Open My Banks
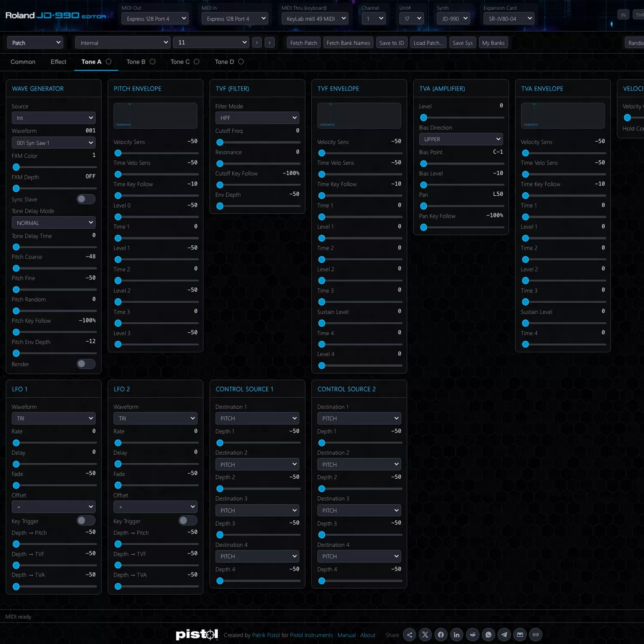The height and width of the screenshot is (644, 644). pos(493,43)
